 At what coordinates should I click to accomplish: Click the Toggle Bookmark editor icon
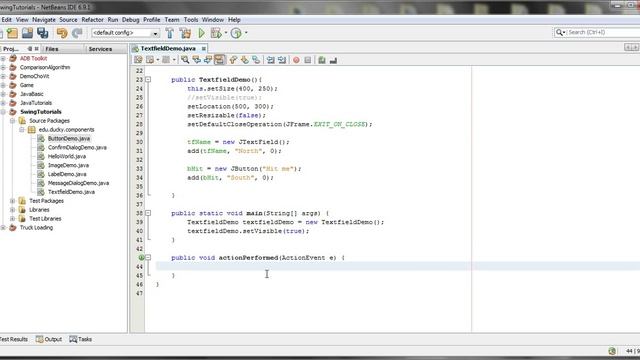coord(256,60)
